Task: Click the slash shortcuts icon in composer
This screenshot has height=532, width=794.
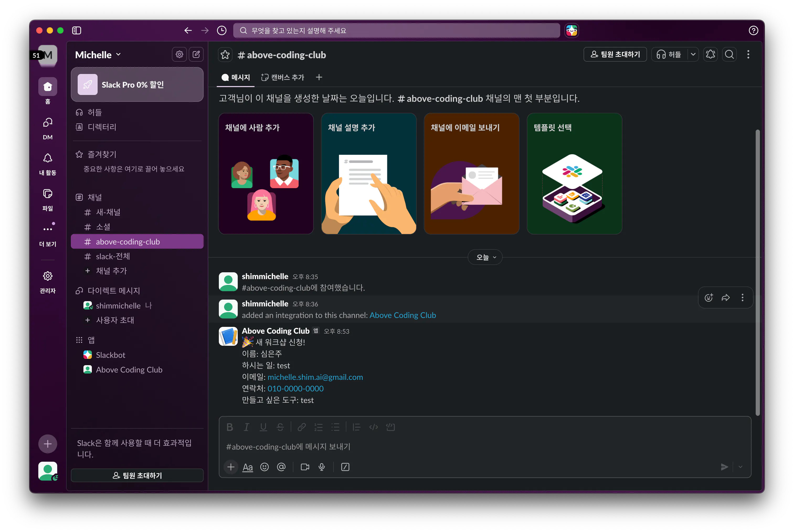Action: click(345, 467)
